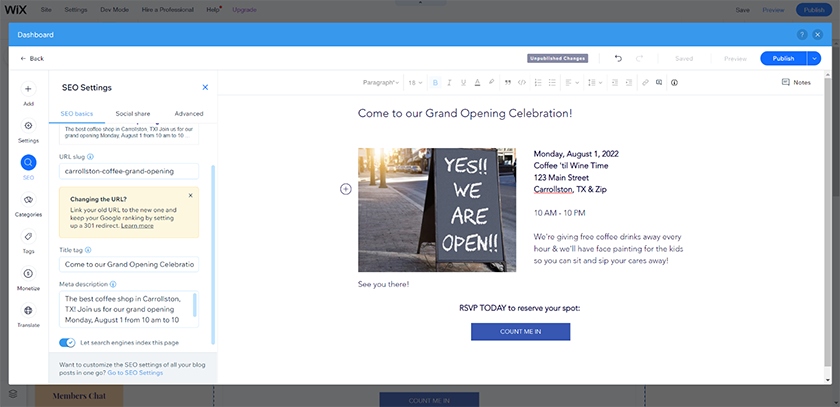Toggle Let search engines index this page
The image size is (840, 407).
pos(68,342)
